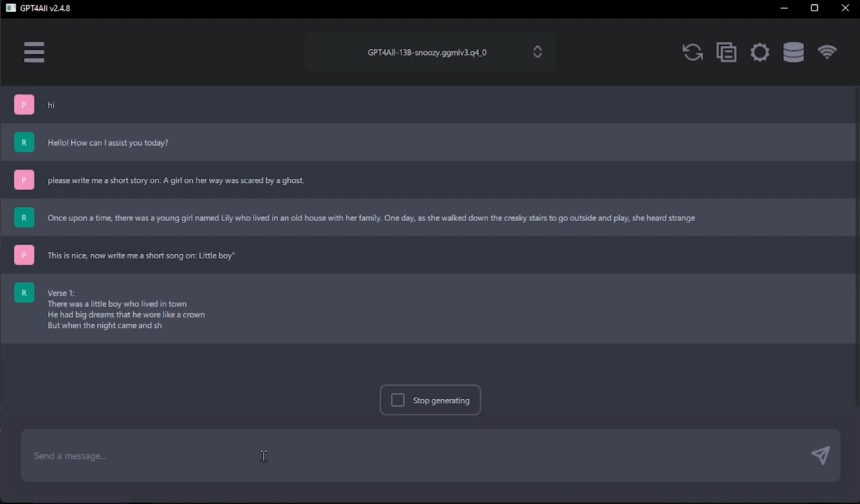Viewport: 860px width, 504px height.
Task: Check network status via the wifi icon
Action: 827,51
